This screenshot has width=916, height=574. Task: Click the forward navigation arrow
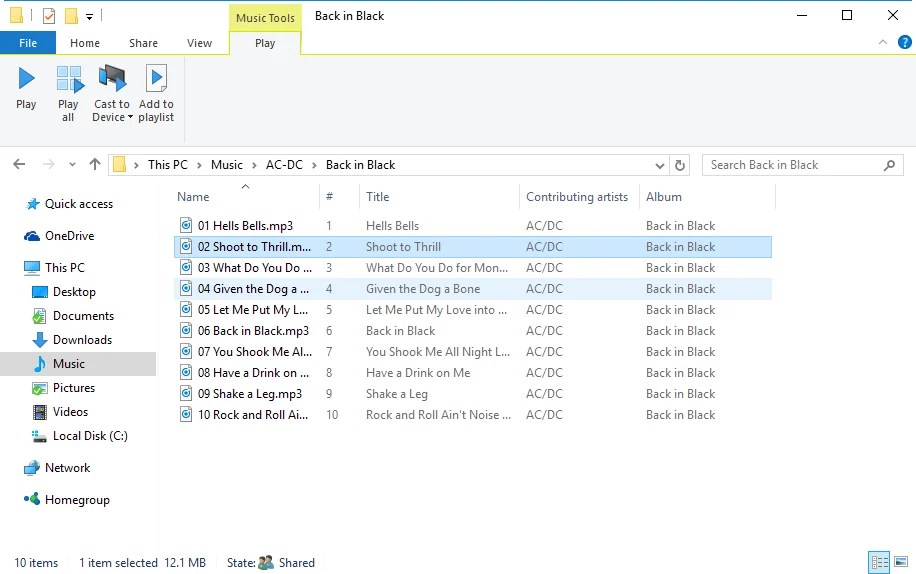[48, 165]
